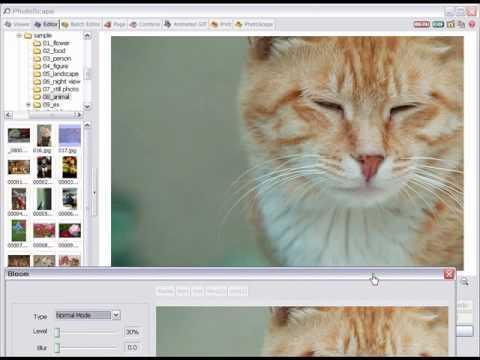
Task: Open the Bloom Type dropdown arrow
Action: pyautogui.click(x=116, y=315)
